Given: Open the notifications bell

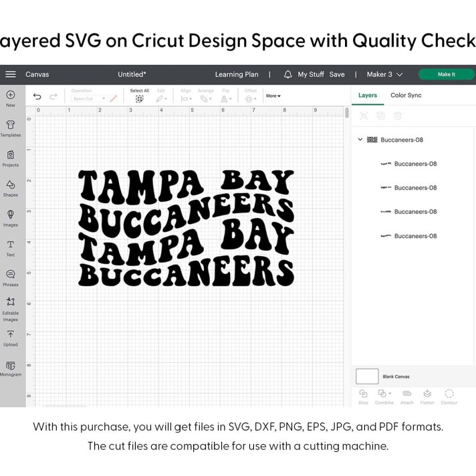Looking at the screenshot, I should tap(287, 74).
